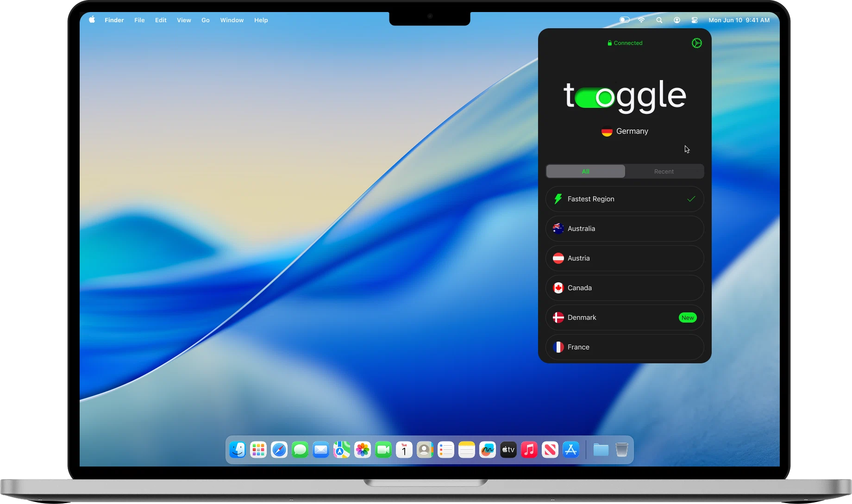Open Messages from the Dock
Screen dimensions: 852x504
pyautogui.click(x=300, y=449)
